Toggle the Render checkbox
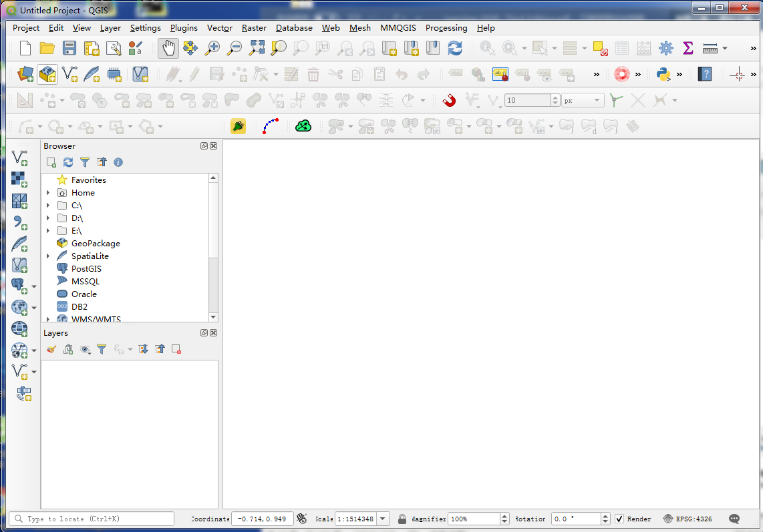763x532 pixels. pyautogui.click(x=619, y=519)
